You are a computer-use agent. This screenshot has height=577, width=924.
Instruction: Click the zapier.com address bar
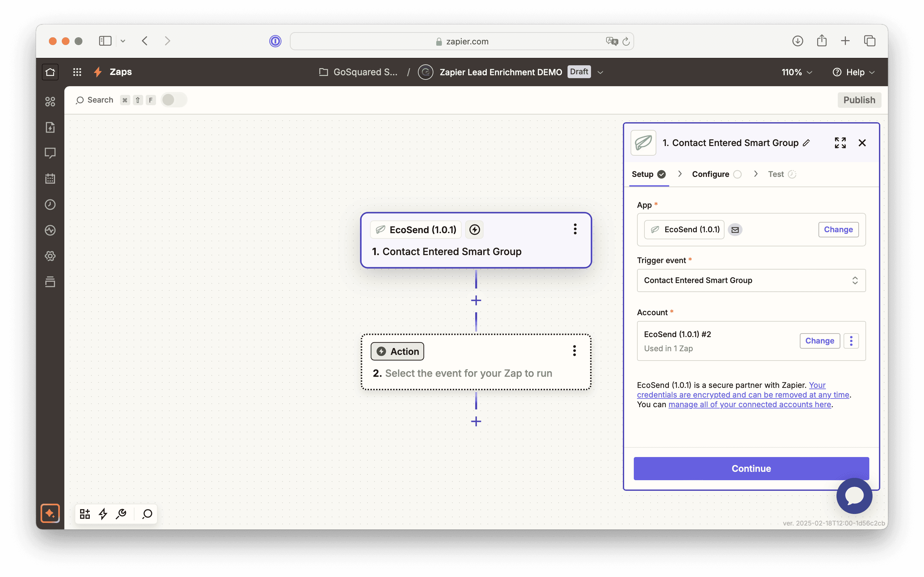[x=462, y=41]
